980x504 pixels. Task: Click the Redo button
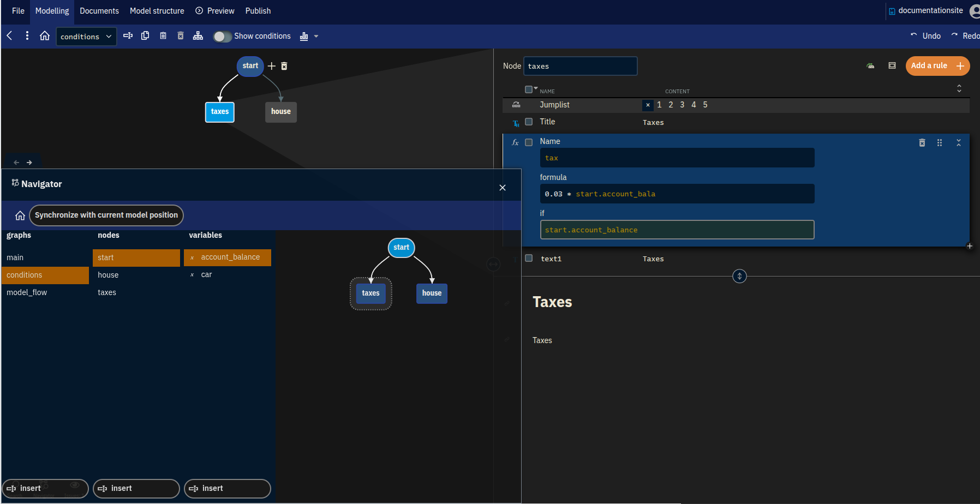[x=965, y=36]
